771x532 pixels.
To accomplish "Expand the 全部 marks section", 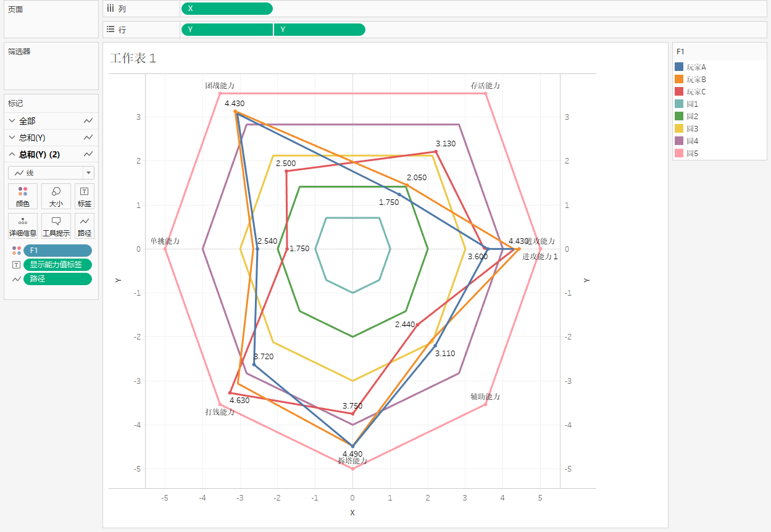I will click(12, 121).
